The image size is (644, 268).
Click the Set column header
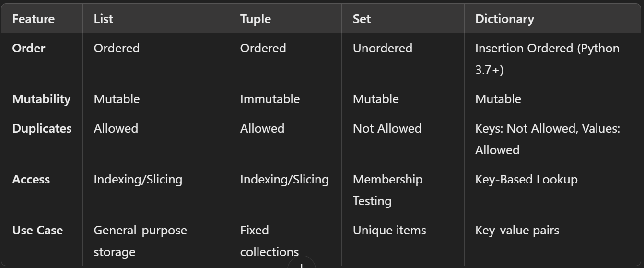pyautogui.click(x=362, y=19)
